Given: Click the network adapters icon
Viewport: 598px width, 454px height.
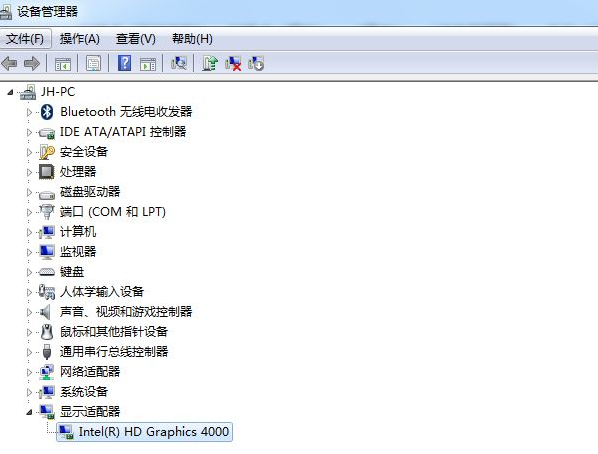Looking at the screenshot, I should tap(47, 372).
